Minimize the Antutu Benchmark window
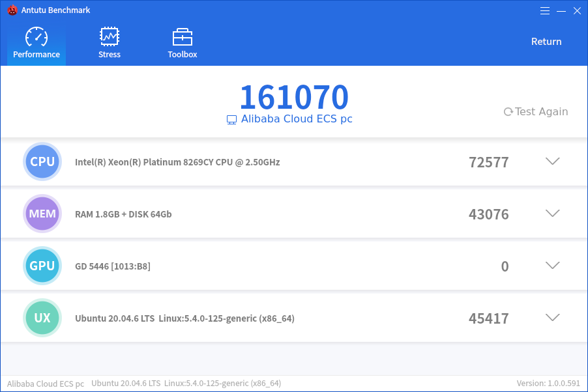The height and width of the screenshot is (392, 588). point(561,11)
